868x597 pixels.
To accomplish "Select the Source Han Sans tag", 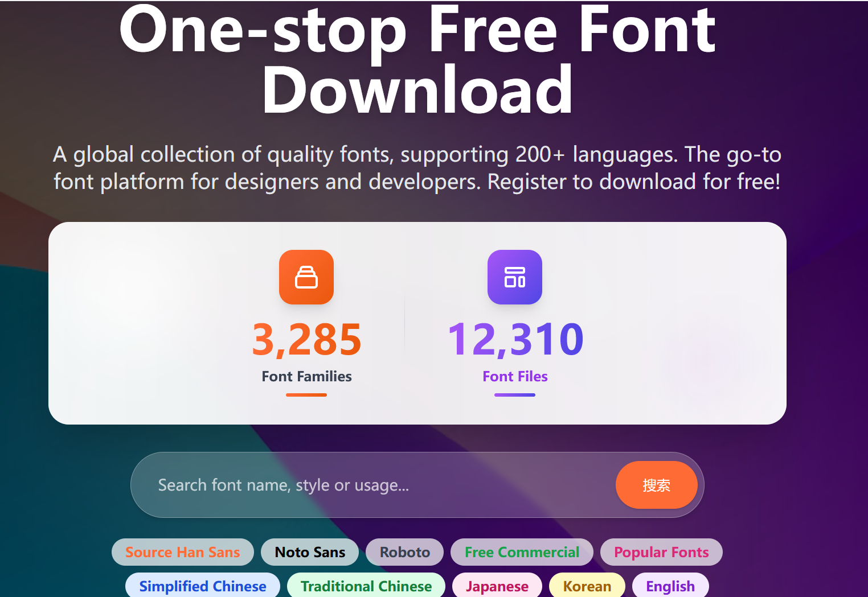I will coord(183,552).
